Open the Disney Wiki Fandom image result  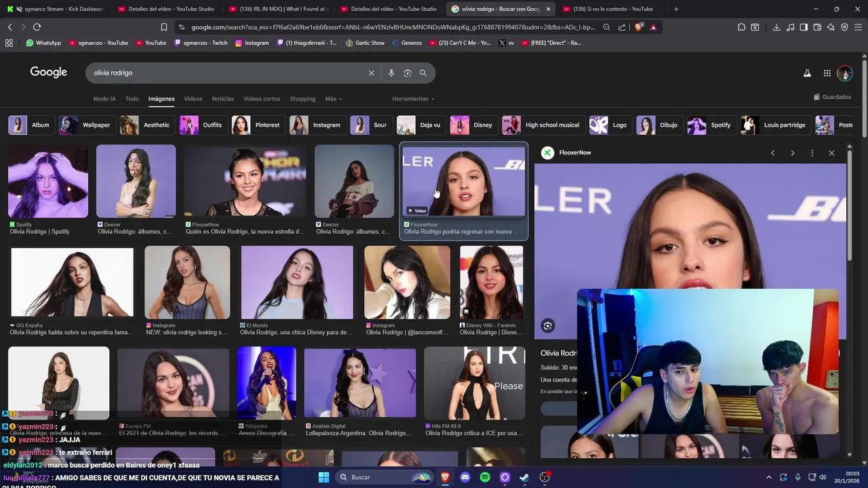492,282
